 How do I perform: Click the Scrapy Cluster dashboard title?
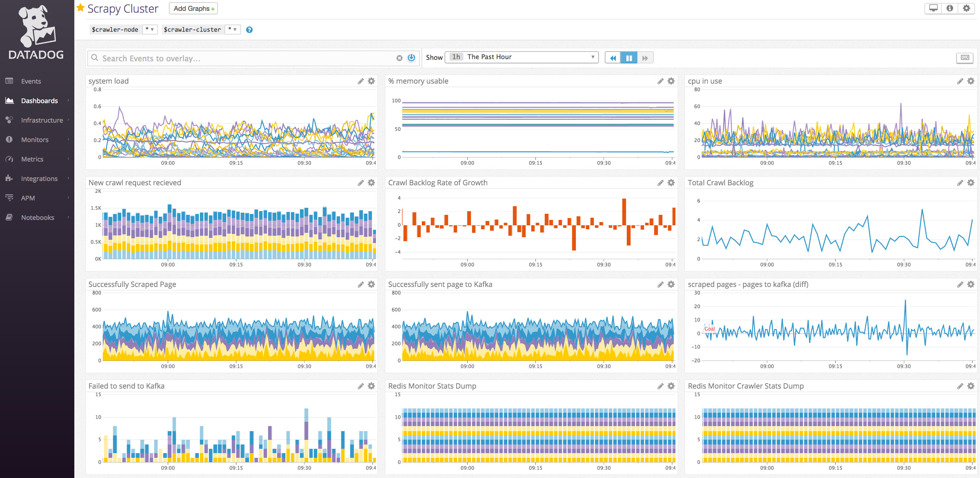point(123,8)
